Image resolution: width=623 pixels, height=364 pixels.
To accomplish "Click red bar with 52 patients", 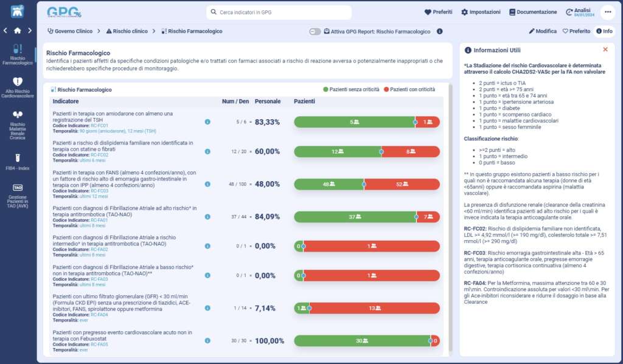I will 402,184.
